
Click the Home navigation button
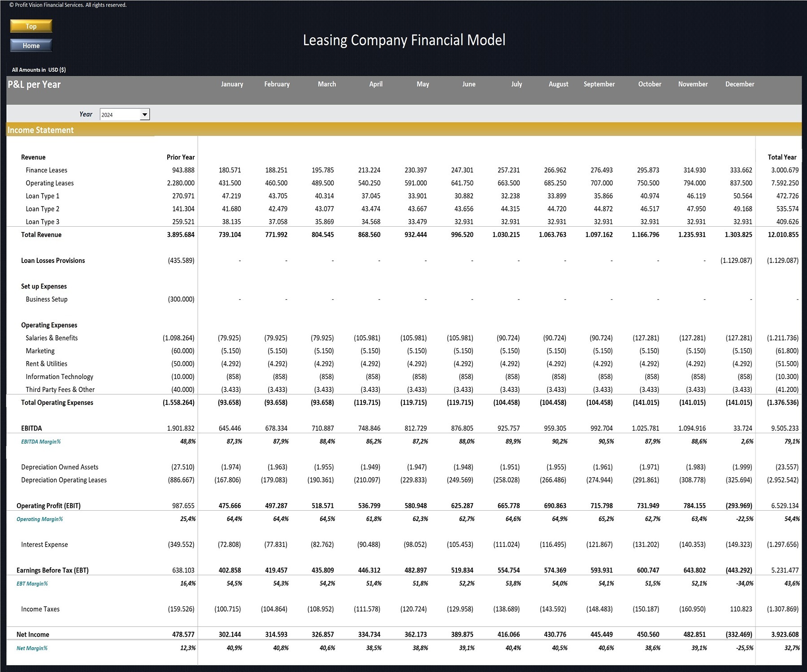(30, 45)
